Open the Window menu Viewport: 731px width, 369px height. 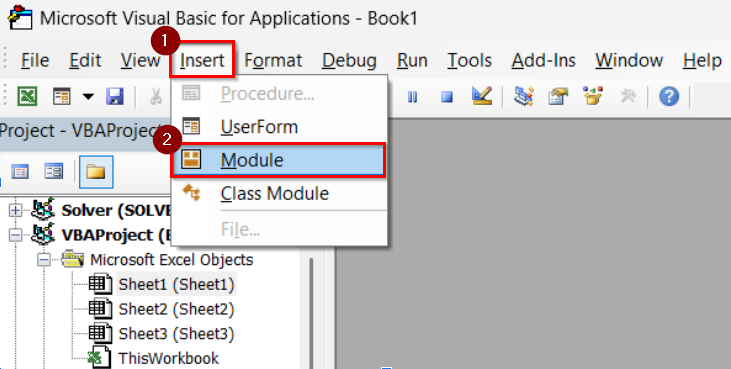click(629, 60)
